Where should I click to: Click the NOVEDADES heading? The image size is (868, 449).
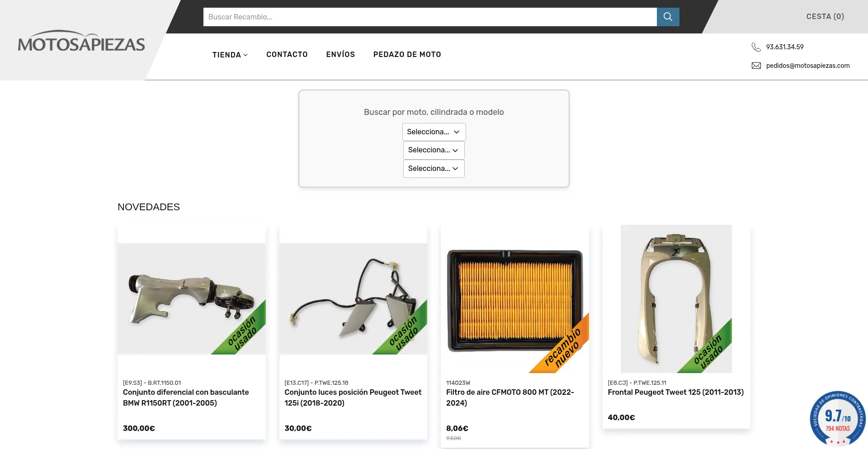pos(149,207)
